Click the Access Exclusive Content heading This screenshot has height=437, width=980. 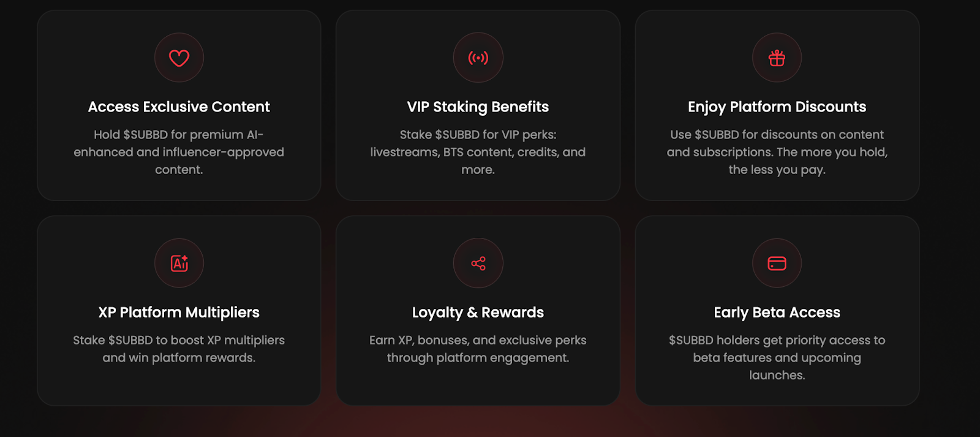pos(179,106)
